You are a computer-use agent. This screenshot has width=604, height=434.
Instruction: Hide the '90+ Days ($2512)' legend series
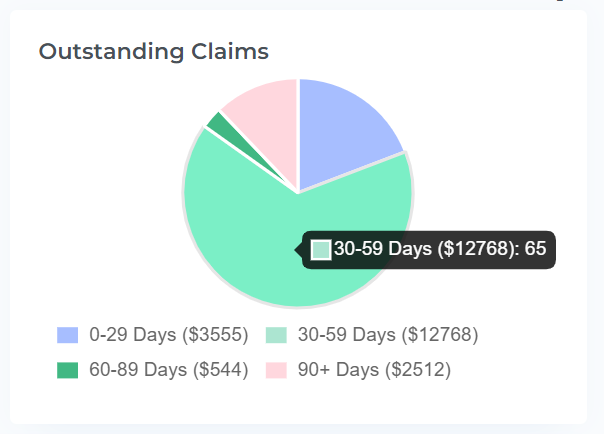pos(372,370)
